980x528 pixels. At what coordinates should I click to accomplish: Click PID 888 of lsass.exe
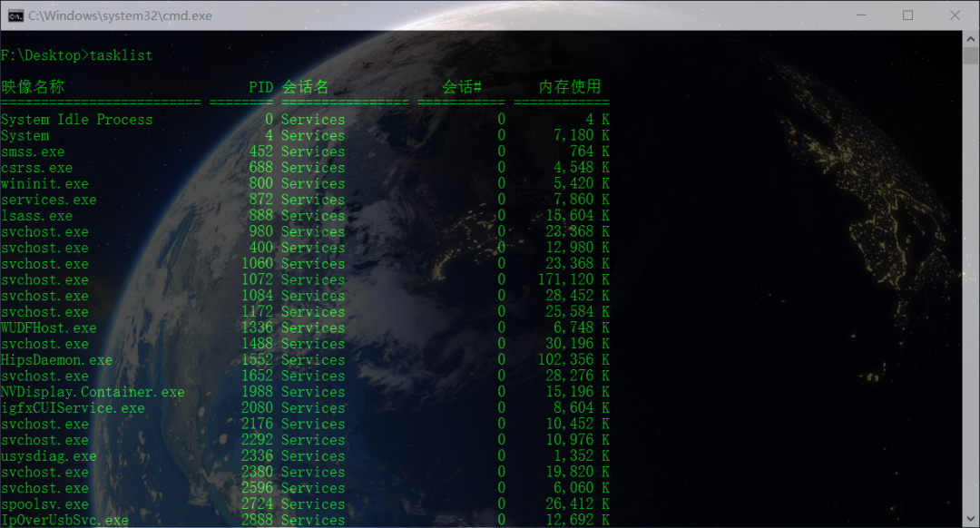pos(261,216)
